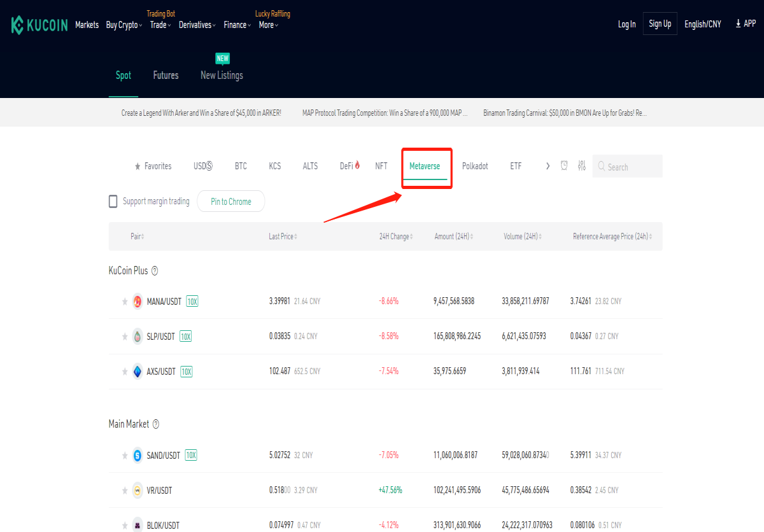This screenshot has width=764, height=532.
Task: Favorite the SLP/USDT pair star
Action: tap(125, 337)
